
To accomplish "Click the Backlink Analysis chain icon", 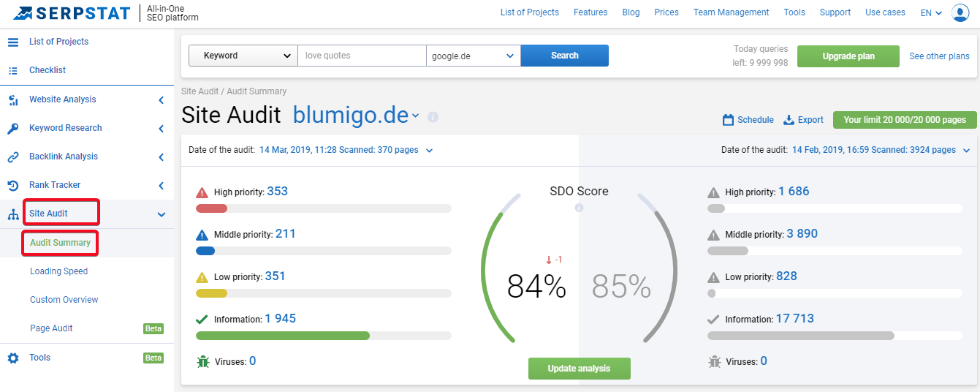I will (13, 157).
